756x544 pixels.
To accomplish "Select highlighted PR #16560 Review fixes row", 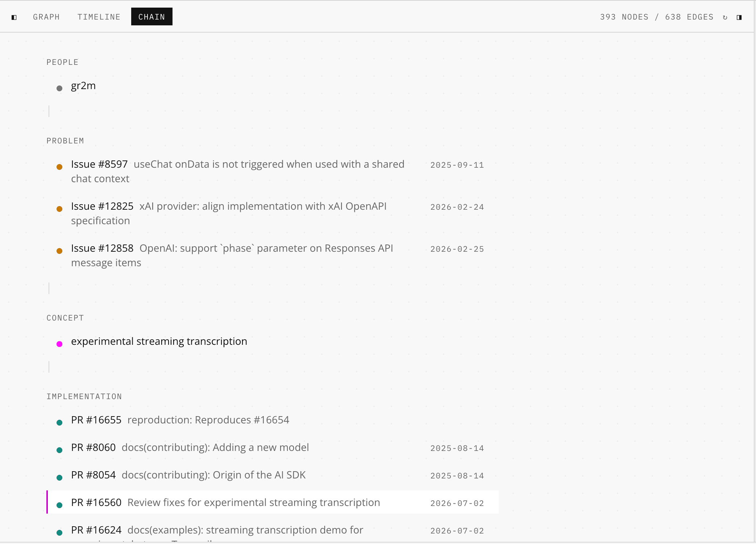I will pos(273,502).
